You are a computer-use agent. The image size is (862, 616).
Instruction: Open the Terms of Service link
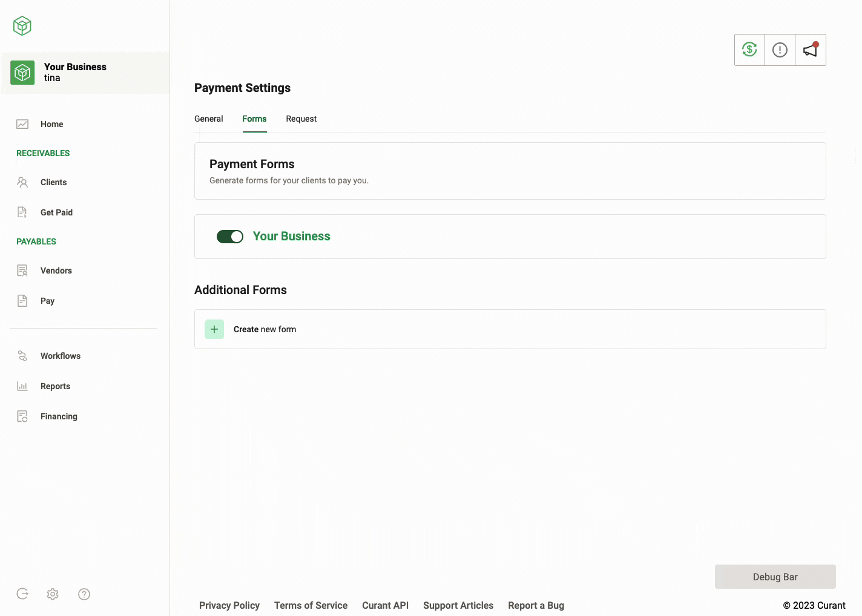click(311, 605)
